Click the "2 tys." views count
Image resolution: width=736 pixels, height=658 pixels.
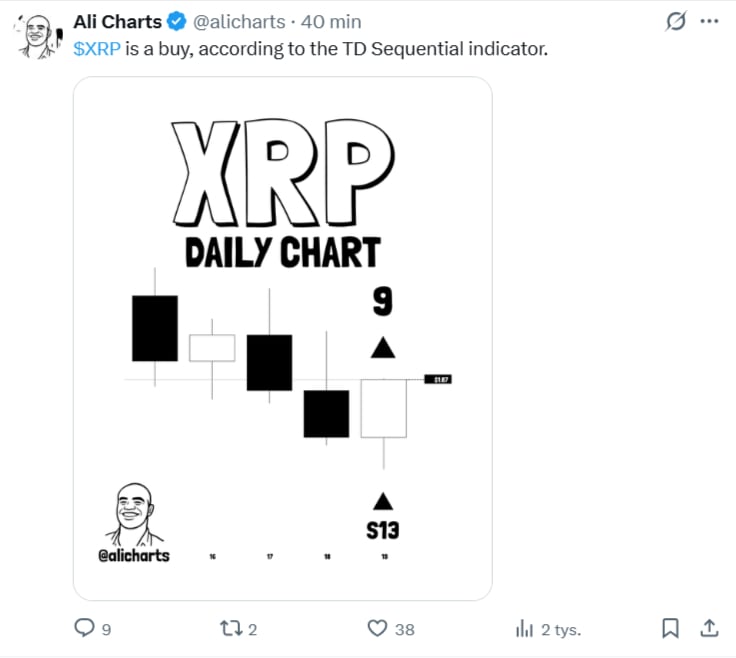[x=561, y=630]
